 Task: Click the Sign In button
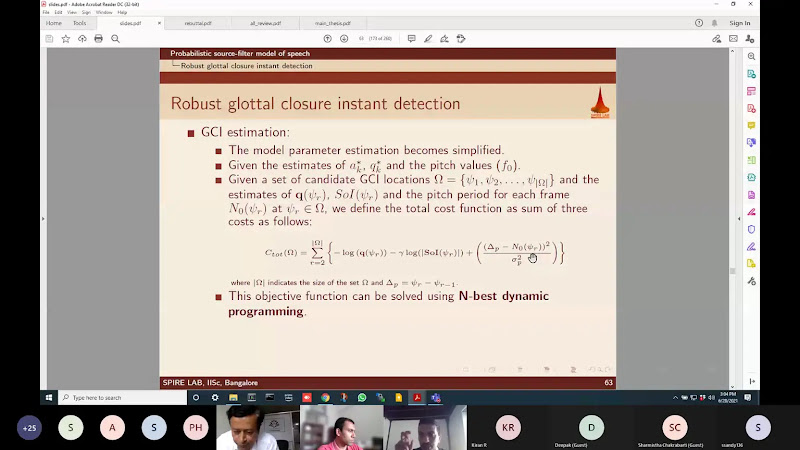point(740,23)
